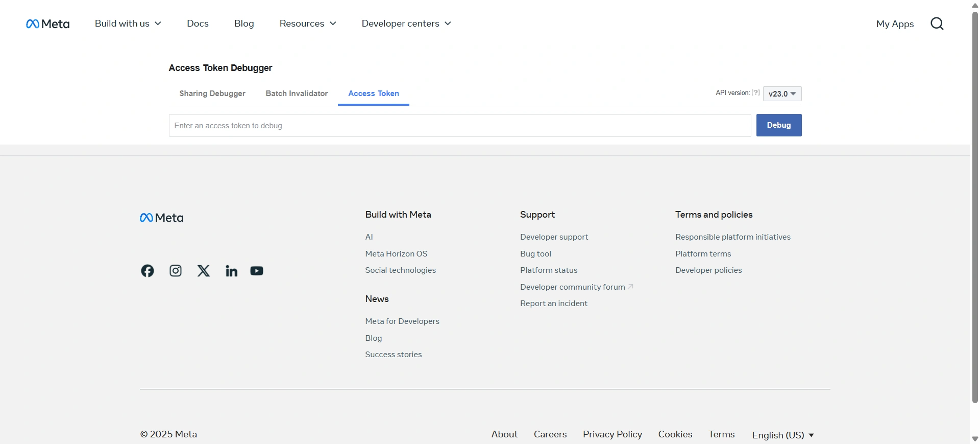Click the © 2025 Meta text
980x444 pixels.
pyautogui.click(x=168, y=434)
